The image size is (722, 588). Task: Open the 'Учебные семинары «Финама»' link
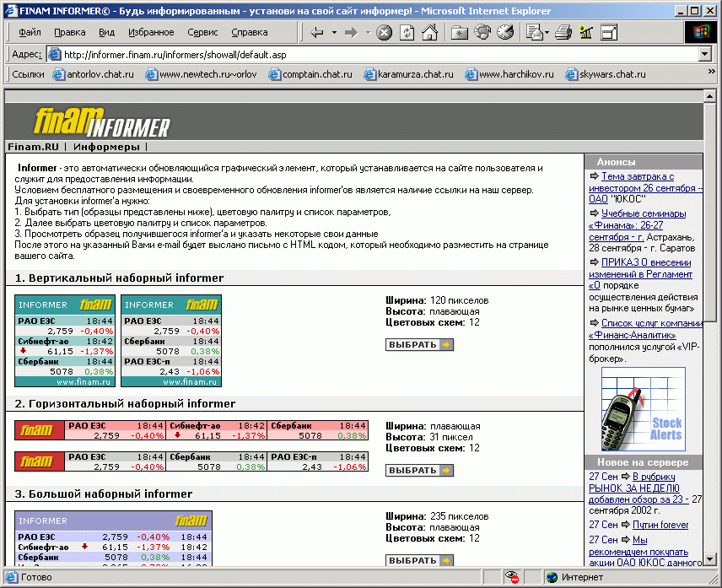[638, 225]
